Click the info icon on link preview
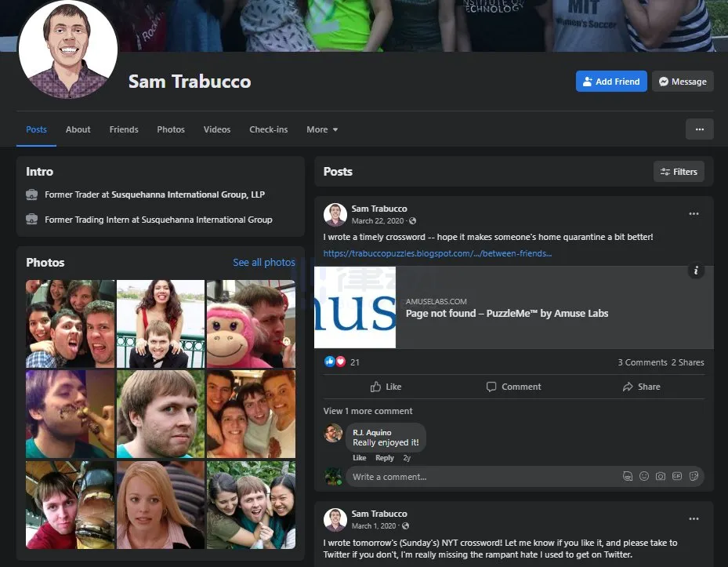728x567 pixels. (x=695, y=271)
